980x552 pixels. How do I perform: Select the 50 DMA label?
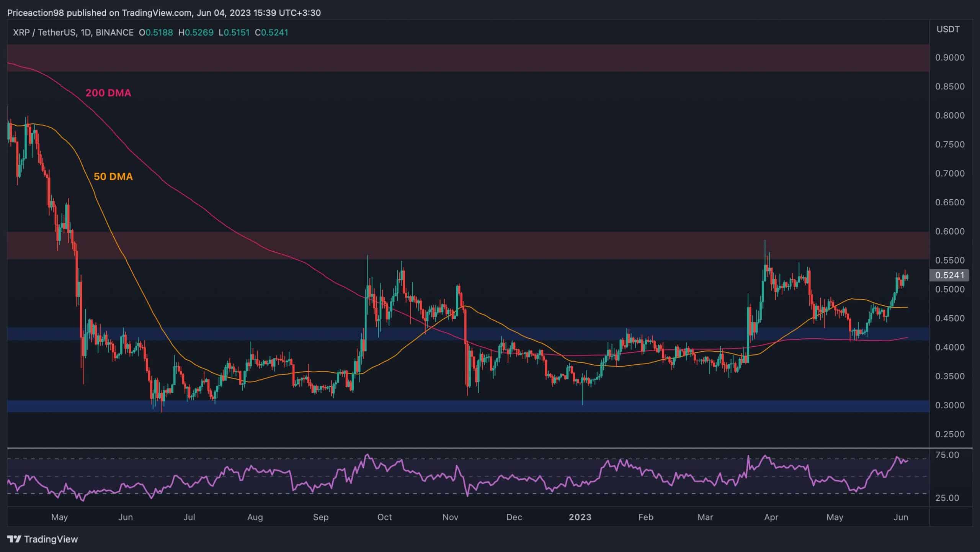(114, 177)
